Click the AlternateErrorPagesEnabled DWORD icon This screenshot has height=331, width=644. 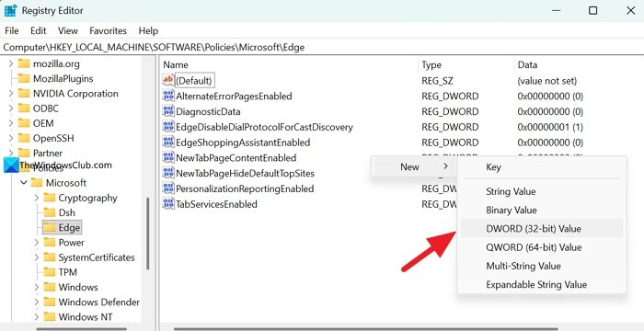pos(168,97)
